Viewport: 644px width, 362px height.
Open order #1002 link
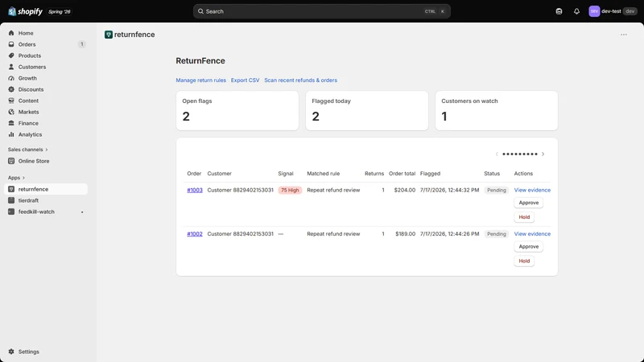[195, 234]
